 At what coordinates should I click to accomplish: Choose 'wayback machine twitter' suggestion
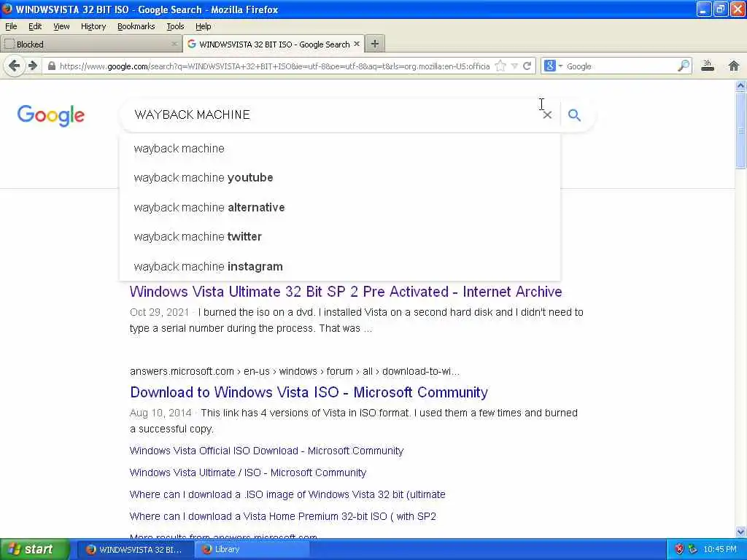click(x=340, y=237)
